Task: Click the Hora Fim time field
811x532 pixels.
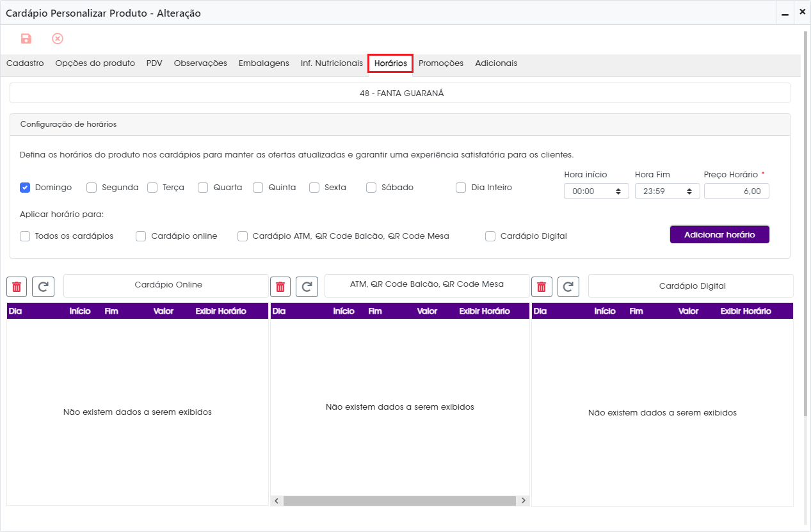Action: click(x=668, y=191)
